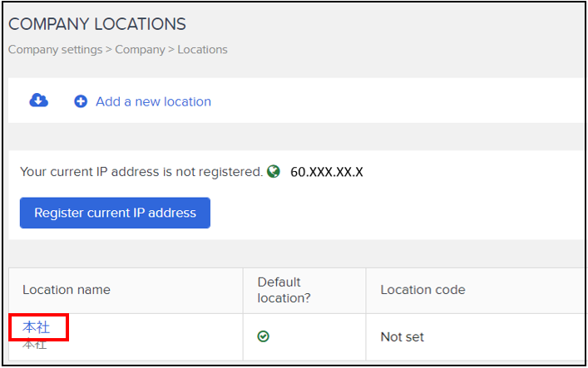Screen dimensions: 588x368
Task: Click the 60.XXX.XX.X IP address text
Action: pos(327,172)
